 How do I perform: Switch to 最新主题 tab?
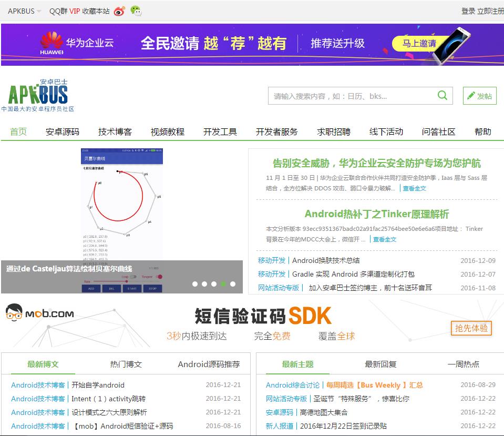[x=297, y=364]
